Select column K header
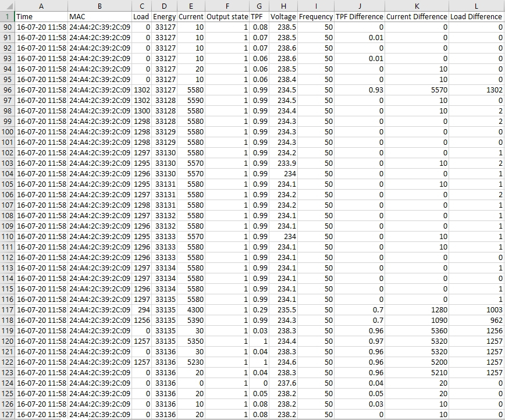The image size is (505, 420). [x=417, y=6]
